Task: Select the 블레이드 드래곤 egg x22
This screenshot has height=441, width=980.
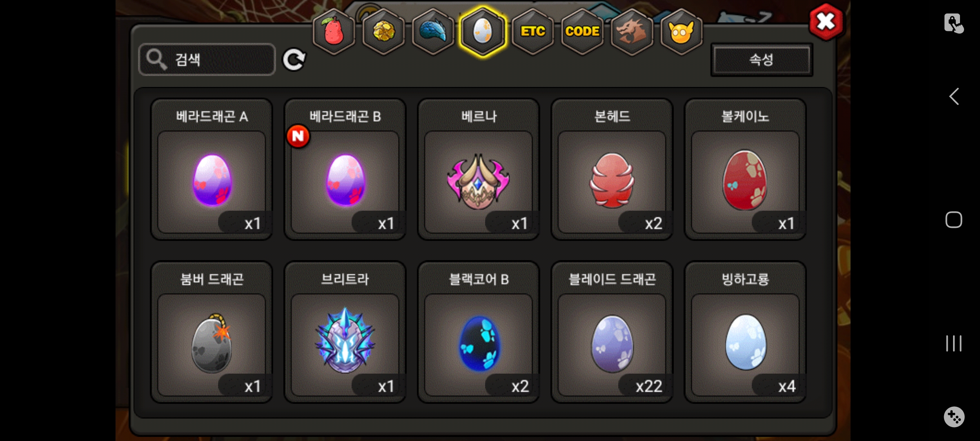Action: 612,332
